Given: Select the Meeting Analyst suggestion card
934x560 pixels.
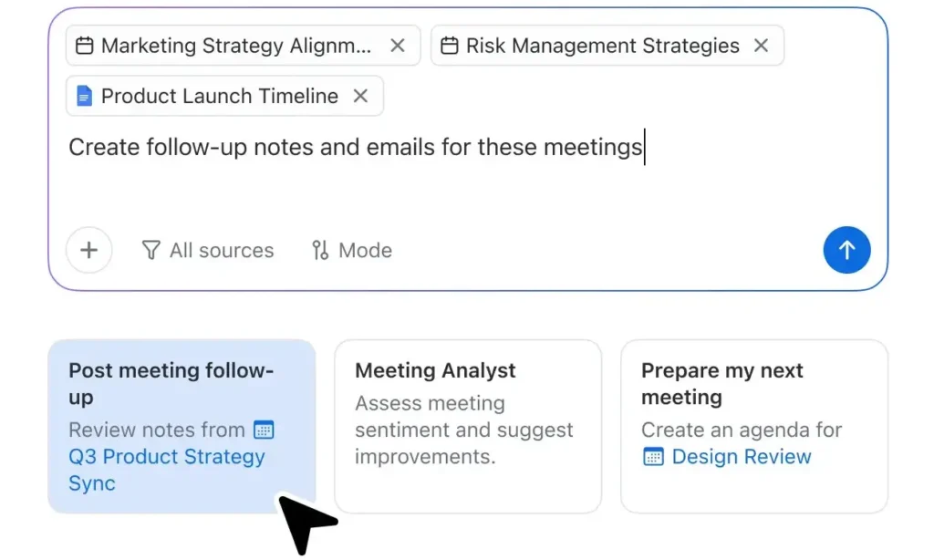Looking at the screenshot, I should click(x=468, y=426).
